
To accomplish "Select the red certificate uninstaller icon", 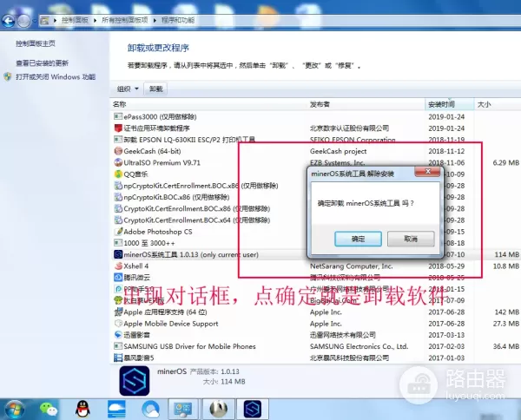I will pos(118,128).
